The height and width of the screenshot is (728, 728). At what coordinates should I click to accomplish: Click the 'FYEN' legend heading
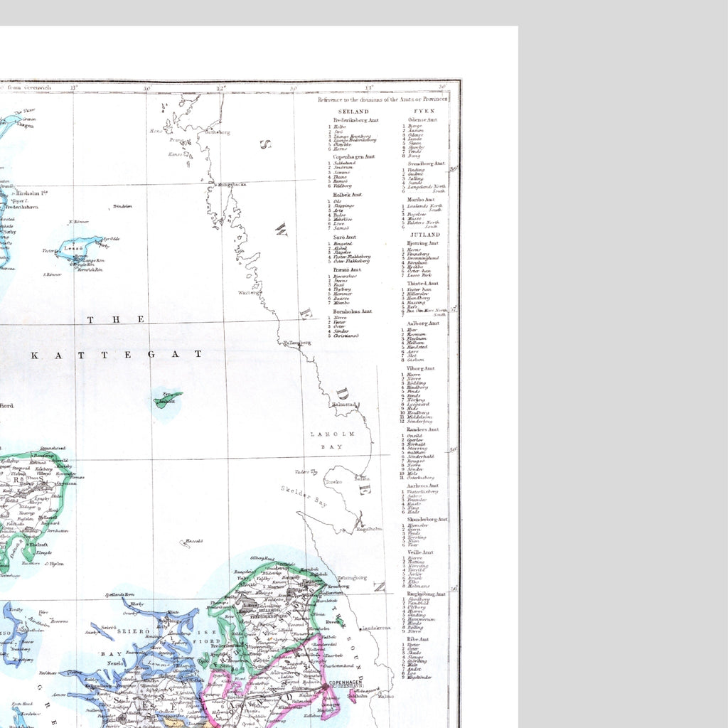pos(424,111)
